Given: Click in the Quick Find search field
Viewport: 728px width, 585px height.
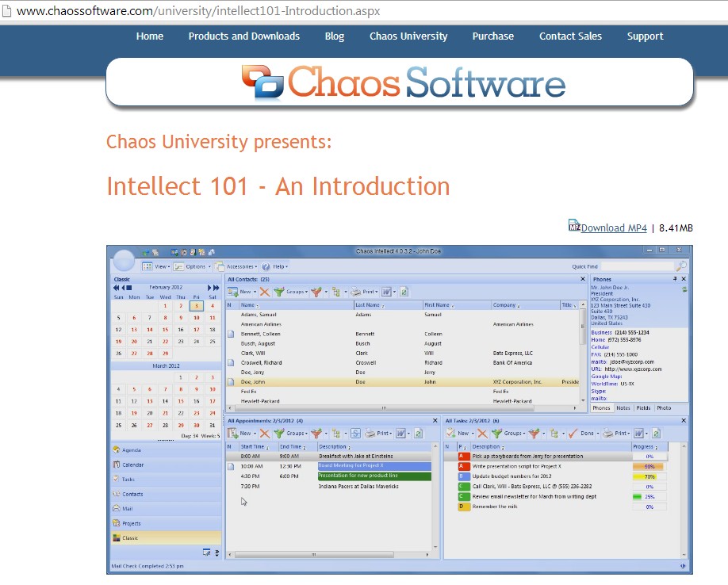Looking at the screenshot, I should [637, 266].
